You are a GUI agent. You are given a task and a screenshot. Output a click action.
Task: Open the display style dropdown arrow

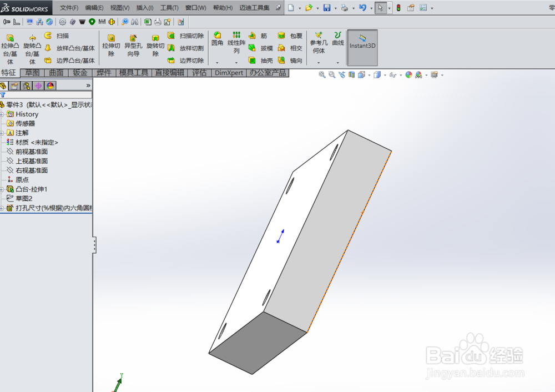(384, 74)
